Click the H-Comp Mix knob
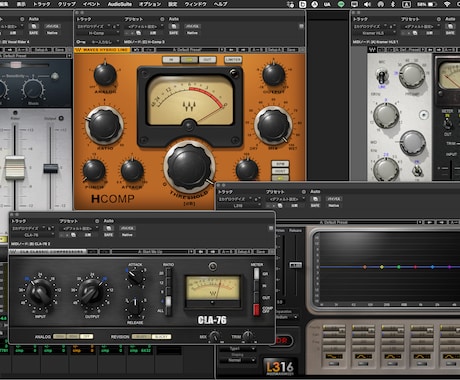 point(273,126)
